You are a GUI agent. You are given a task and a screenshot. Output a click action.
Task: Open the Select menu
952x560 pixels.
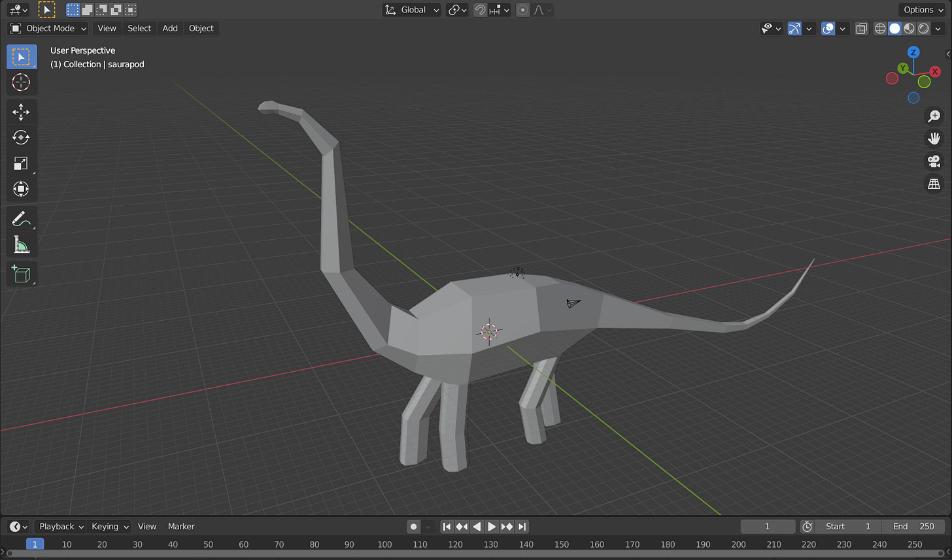(139, 29)
